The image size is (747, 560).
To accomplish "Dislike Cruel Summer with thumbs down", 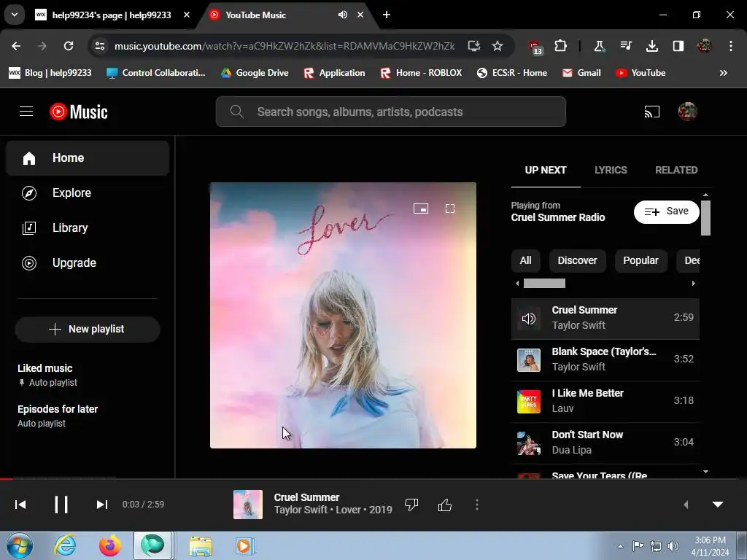I will [411, 505].
